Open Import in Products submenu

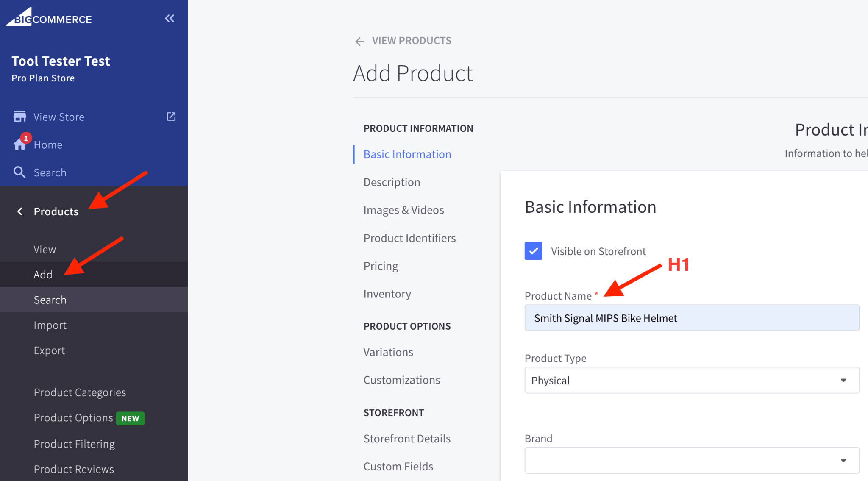pos(50,325)
